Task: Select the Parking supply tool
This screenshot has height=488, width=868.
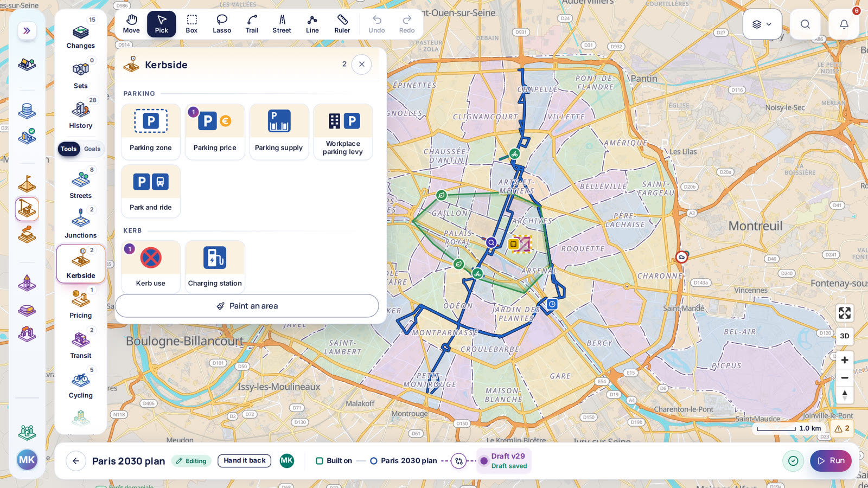Action: [x=279, y=132]
